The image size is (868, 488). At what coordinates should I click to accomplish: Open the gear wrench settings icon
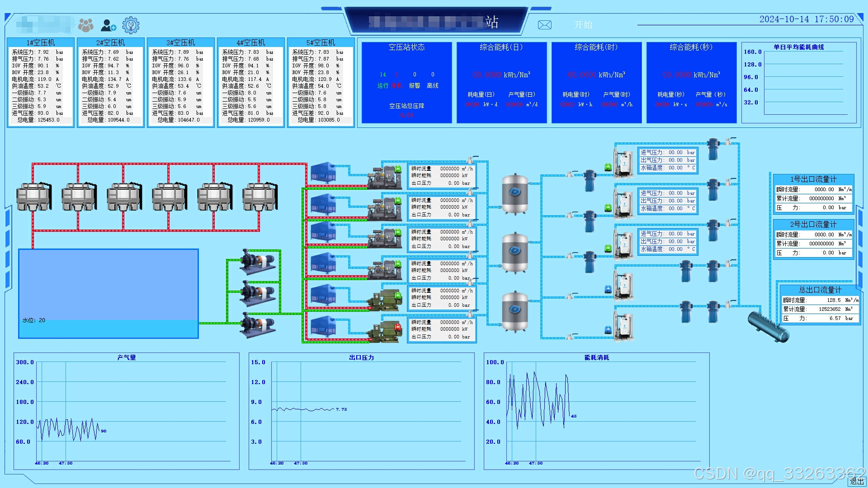pyautogui.click(x=131, y=25)
